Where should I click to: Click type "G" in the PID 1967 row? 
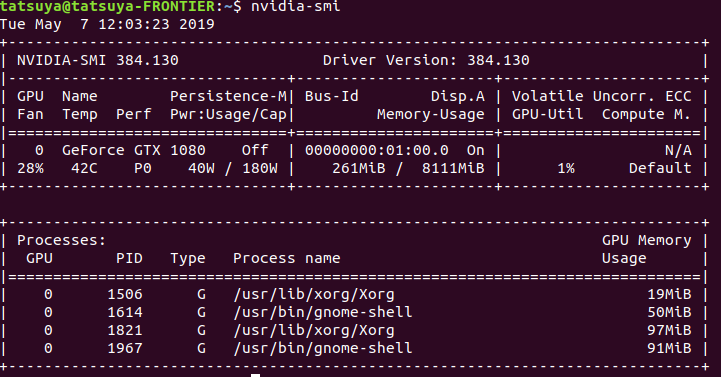click(201, 348)
